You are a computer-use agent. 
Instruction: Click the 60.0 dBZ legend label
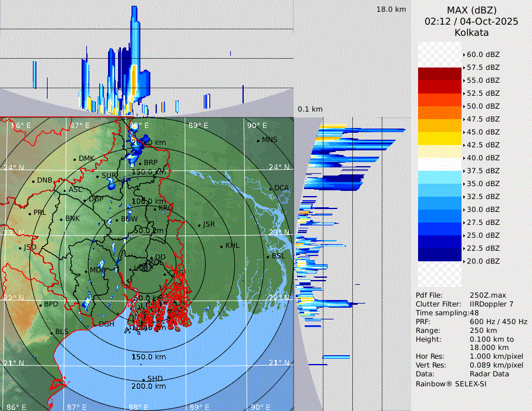pyautogui.click(x=483, y=55)
